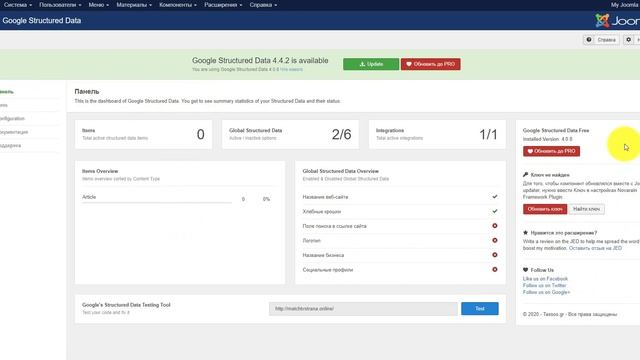This screenshot has width=640, height=360.
Task: Click the Панель dashboard heading
Action: 87,91
